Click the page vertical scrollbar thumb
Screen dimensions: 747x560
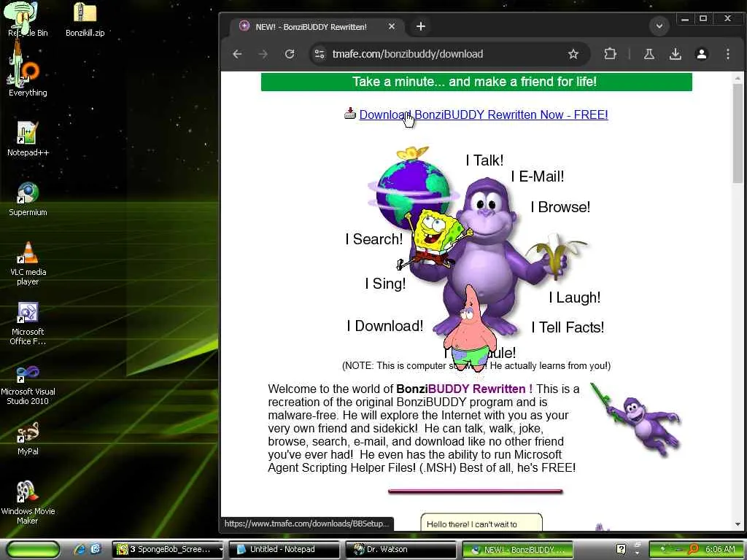[x=738, y=133]
